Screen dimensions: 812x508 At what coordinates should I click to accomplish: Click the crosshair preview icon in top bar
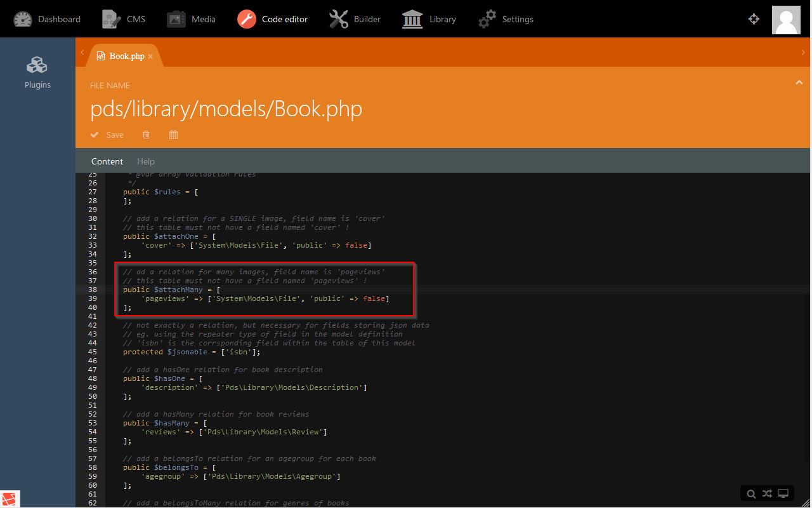point(754,19)
